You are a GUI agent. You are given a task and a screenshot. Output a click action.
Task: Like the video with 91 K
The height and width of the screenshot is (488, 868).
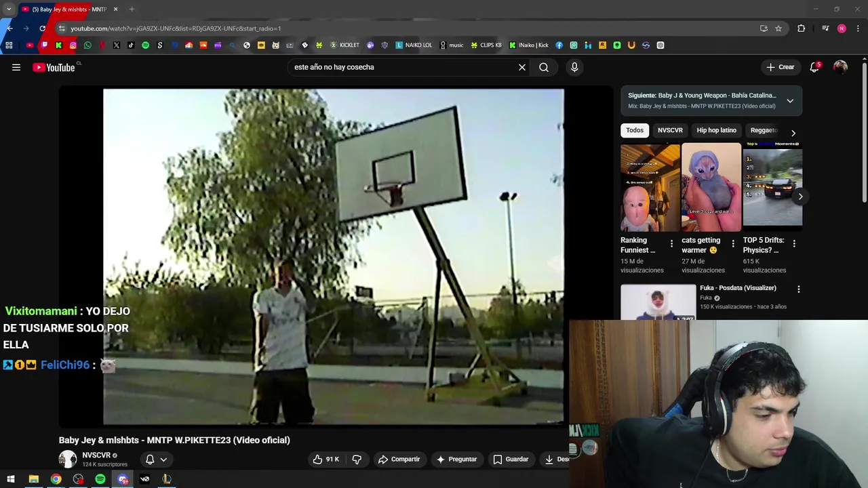[325, 460]
